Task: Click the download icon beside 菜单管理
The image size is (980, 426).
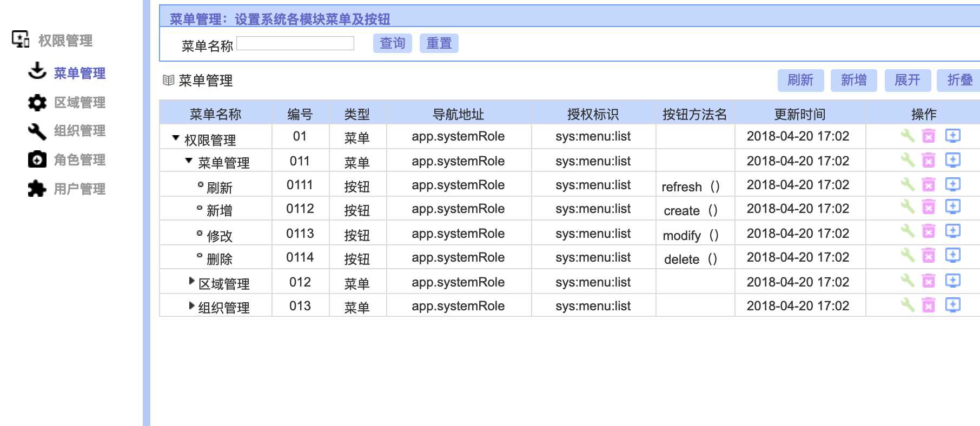Action: (x=37, y=71)
